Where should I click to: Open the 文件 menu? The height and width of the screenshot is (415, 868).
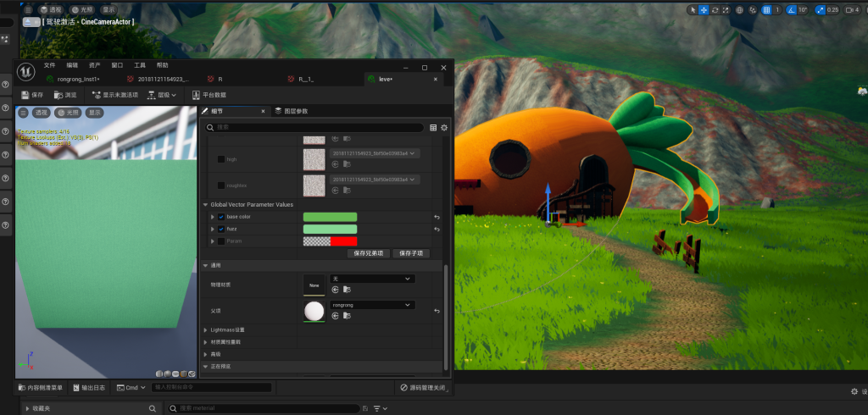[50, 65]
